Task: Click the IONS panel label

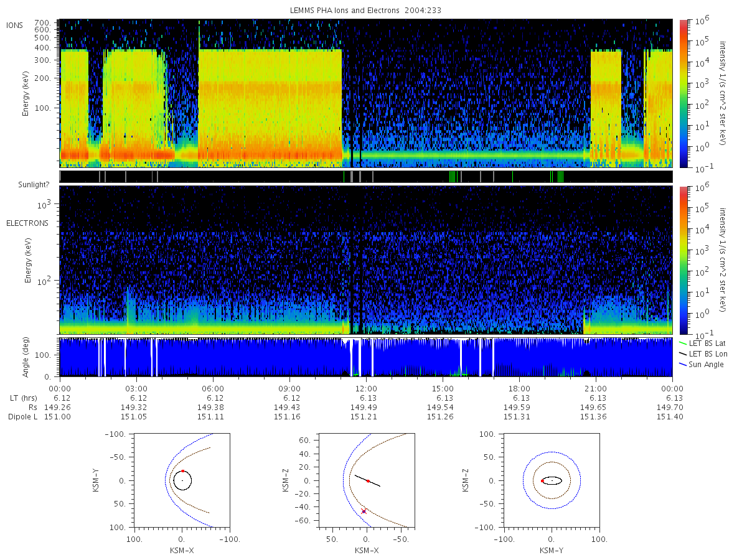Action: 15,25
